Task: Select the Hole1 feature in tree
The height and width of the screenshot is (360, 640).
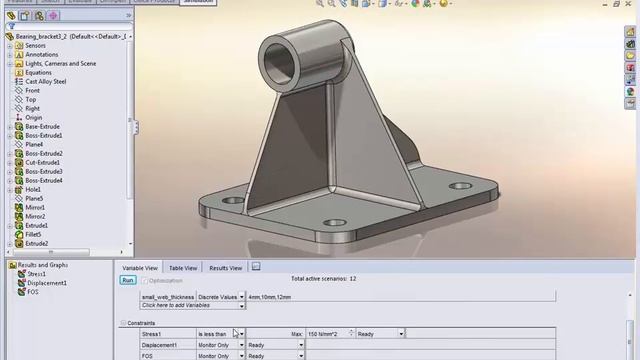Action: tap(33, 189)
